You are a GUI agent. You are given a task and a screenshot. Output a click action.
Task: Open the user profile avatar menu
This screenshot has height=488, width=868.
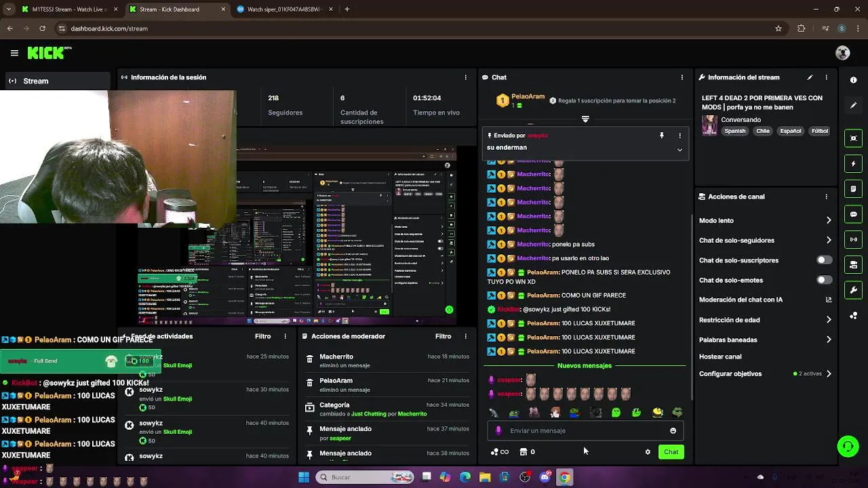843,53
